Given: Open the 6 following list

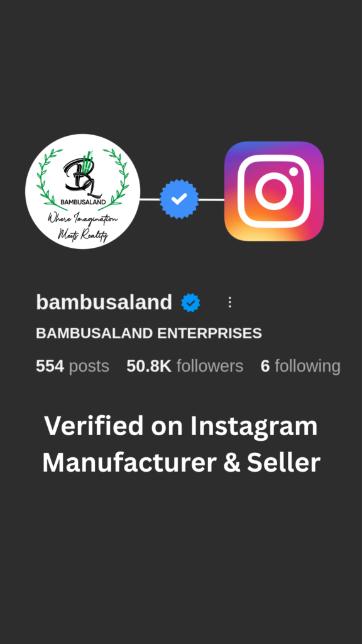Looking at the screenshot, I should click(300, 366).
